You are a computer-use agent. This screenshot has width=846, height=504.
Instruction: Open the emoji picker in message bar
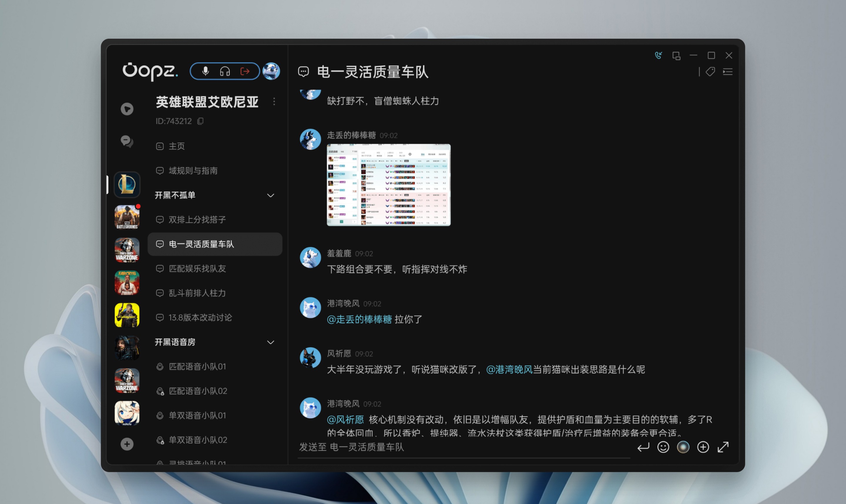point(663,447)
